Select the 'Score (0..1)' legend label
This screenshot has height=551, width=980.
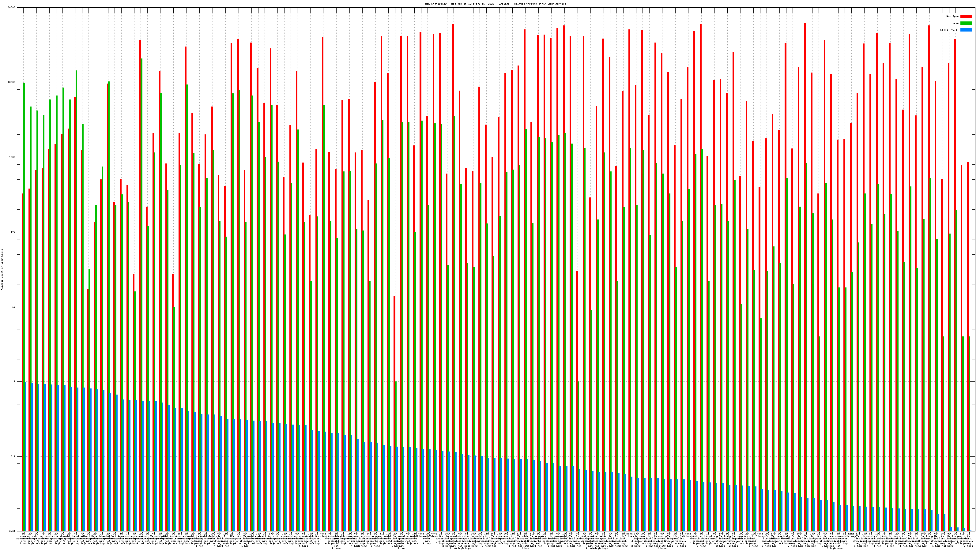tap(949, 30)
